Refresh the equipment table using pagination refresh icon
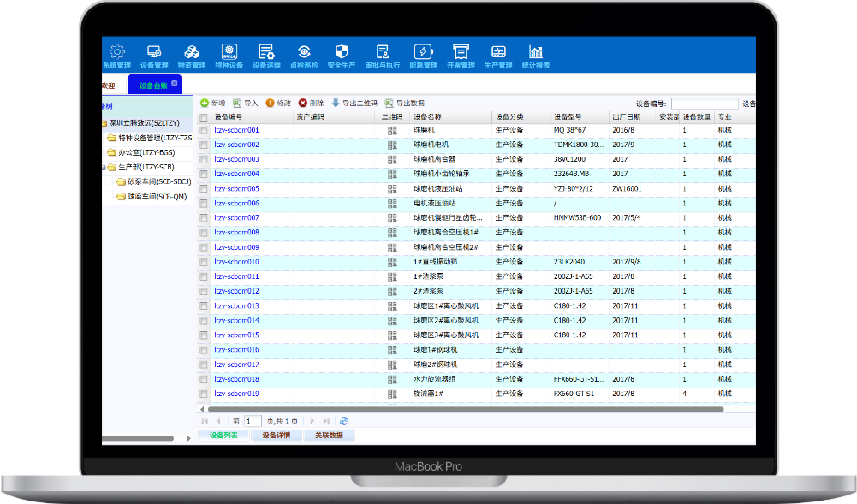The width and height of the screenshot is (857, 504). click(344, 421)
